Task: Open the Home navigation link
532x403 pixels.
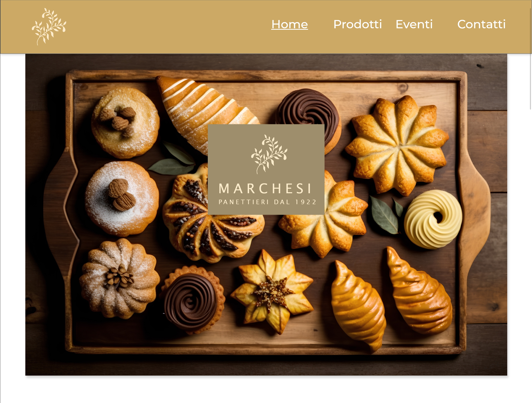Action: coord(290,24)
